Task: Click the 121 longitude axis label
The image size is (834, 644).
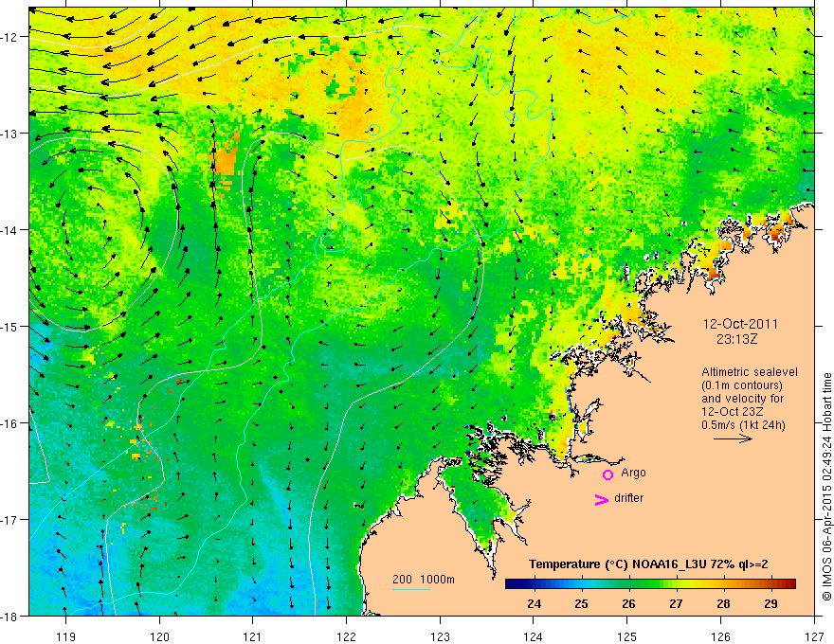Action: coord(253,636)
